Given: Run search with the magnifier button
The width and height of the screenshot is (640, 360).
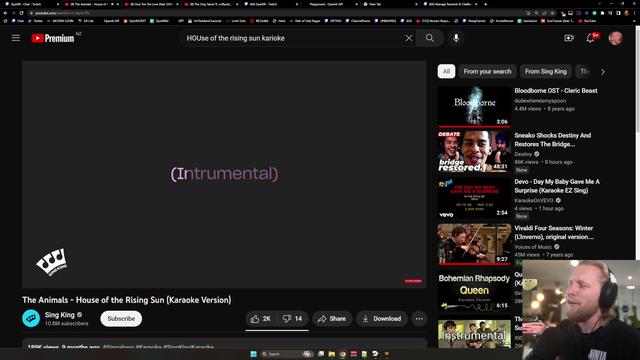Looking at the screenshot, I should [x=430, y=38].
